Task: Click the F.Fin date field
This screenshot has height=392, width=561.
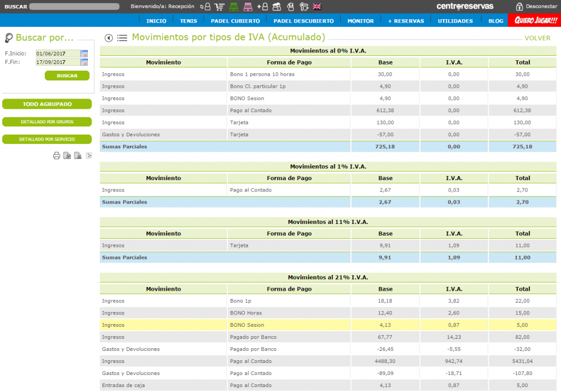Action: pyautogui.click(x=58, y=62)
